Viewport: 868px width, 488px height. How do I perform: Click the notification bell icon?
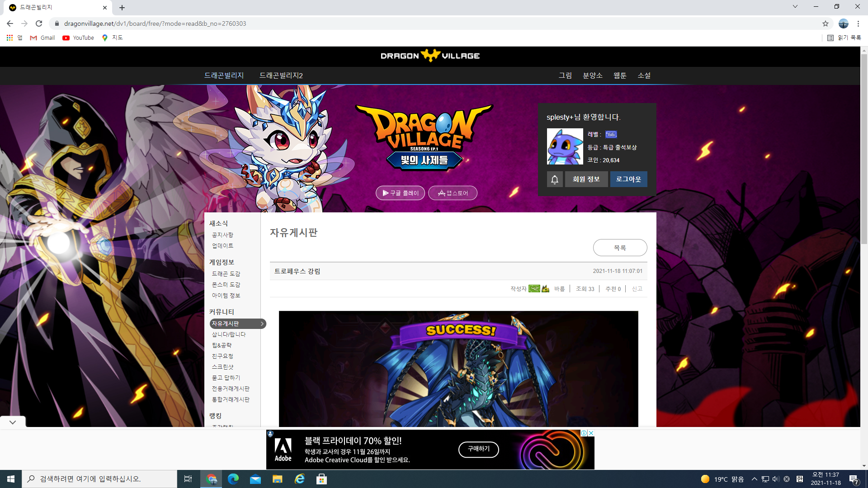click(x=555, y=179)
